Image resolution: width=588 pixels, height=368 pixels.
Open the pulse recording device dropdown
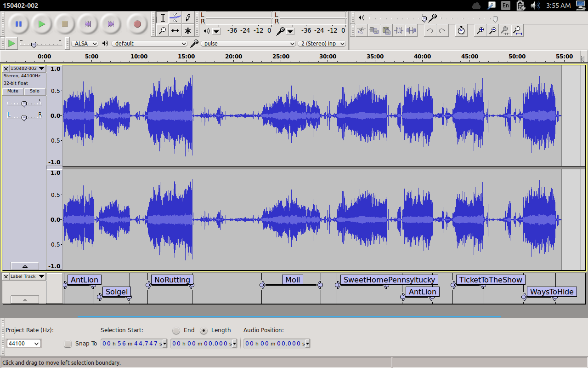tap(248, 43)
